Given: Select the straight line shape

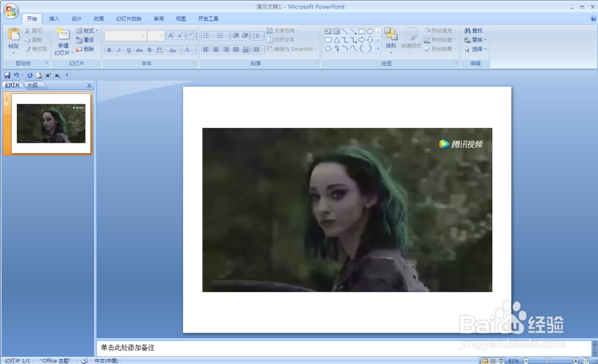Looking at the screenshot, I should click(345, 32).
